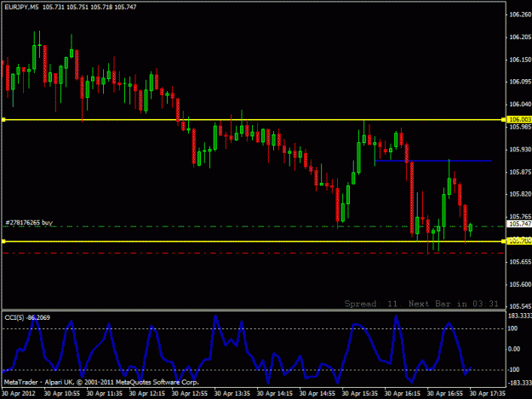Click the 105.985 price scale value
Viewport: 532px width, 399px height.
[x=520, y=127]
